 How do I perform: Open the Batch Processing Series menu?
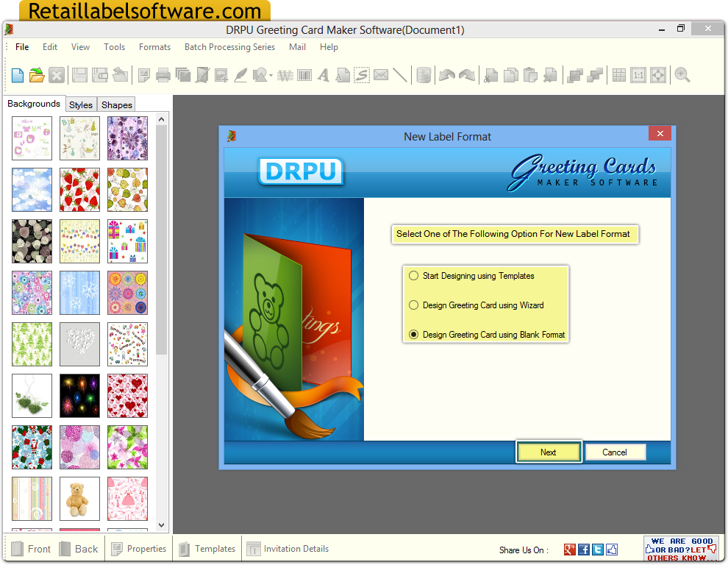pos(230,47)
